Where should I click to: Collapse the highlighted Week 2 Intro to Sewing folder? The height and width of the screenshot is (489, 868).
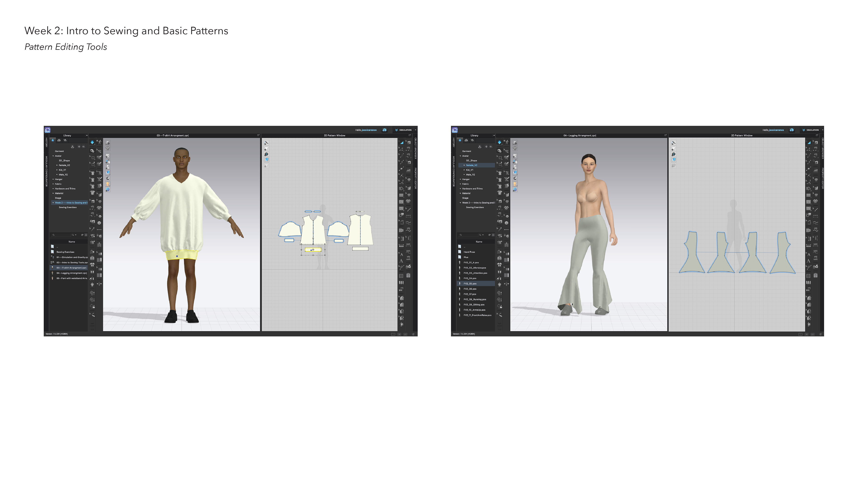[53, 203]
